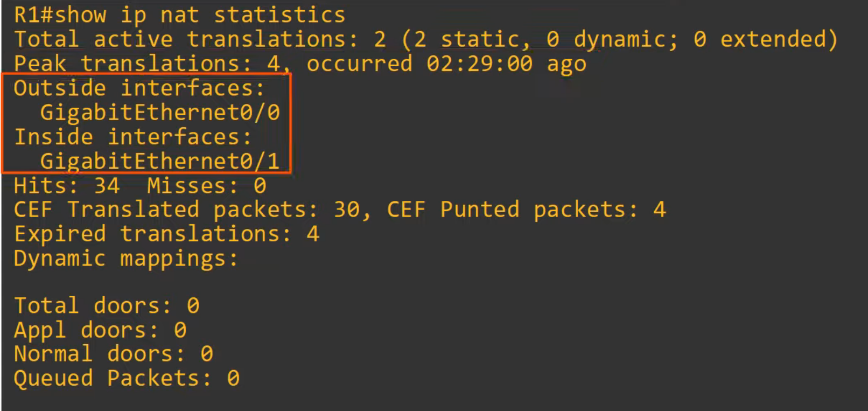868x411 pixels.
Task: Click the "0 extended" translations value
Action: pos(765,39)
